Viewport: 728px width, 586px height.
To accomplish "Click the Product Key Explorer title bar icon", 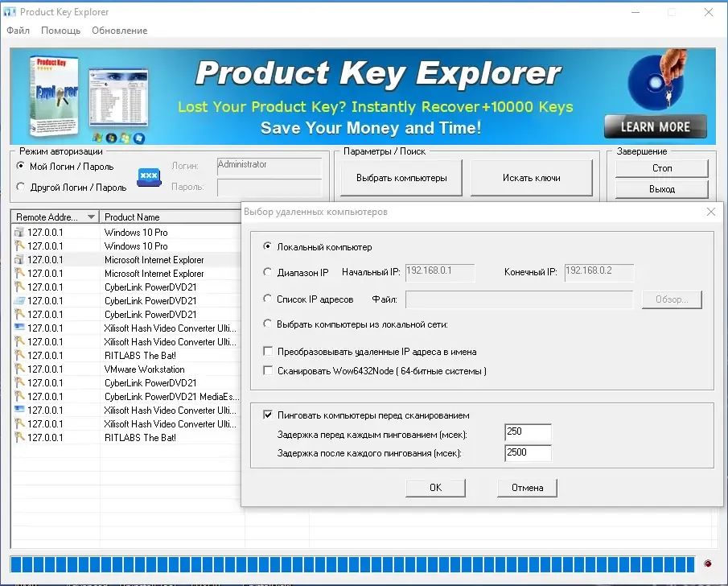I will [10, 11].
